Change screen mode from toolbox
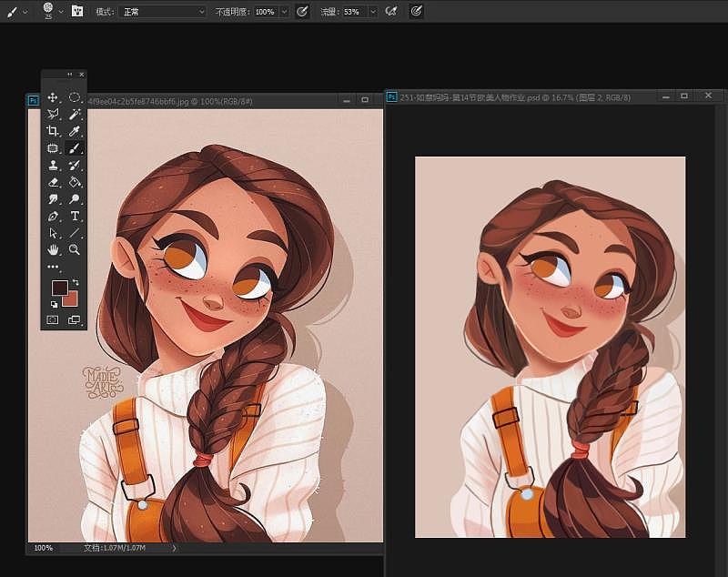The width and height of the screenshot is (728, 577). point(75,319)
